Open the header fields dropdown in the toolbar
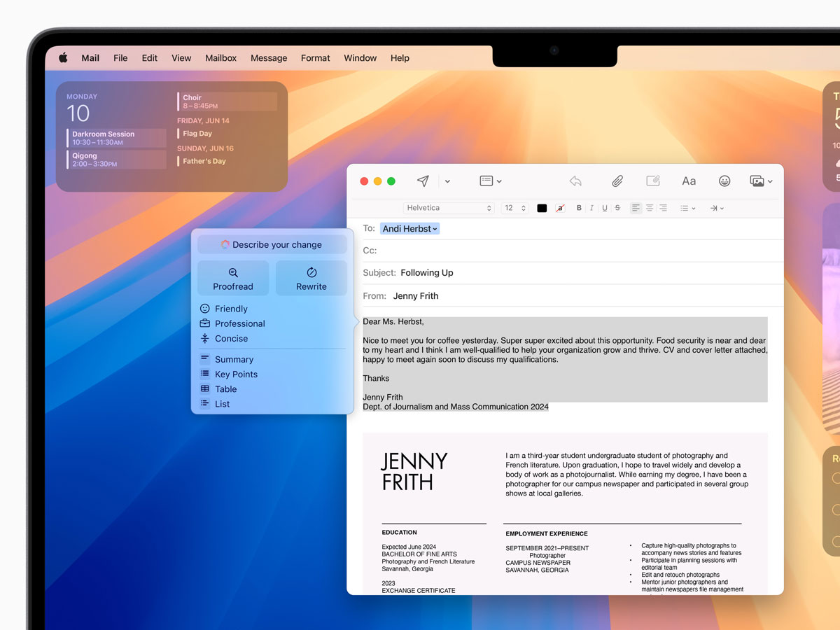Screen dimensions: 840x630 (490, 181)
